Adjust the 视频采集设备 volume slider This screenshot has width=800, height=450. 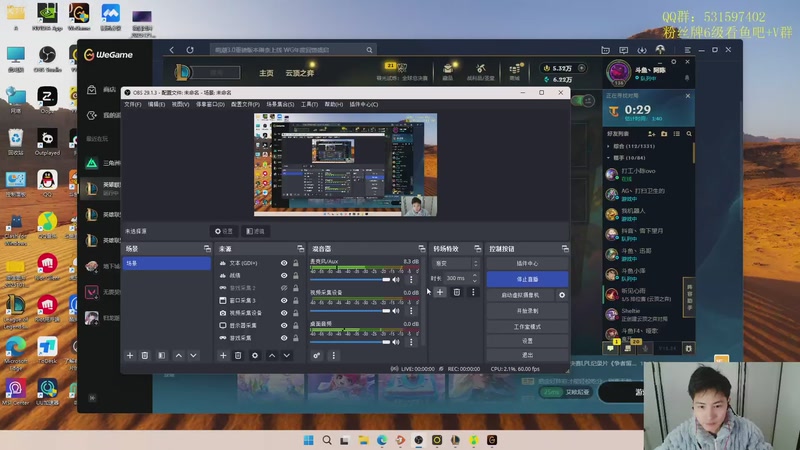pos(350,311)
